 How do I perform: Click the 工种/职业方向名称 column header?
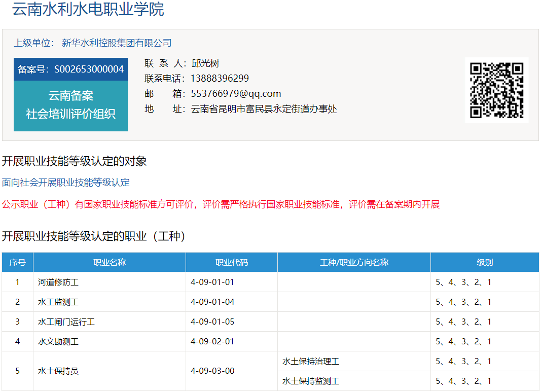(354, 262)
